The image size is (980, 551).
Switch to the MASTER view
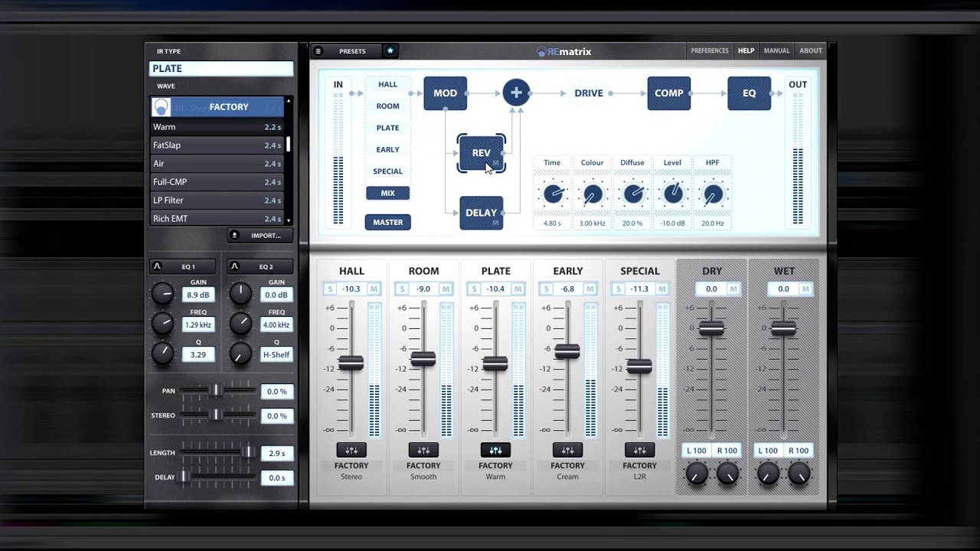(387, 222)
